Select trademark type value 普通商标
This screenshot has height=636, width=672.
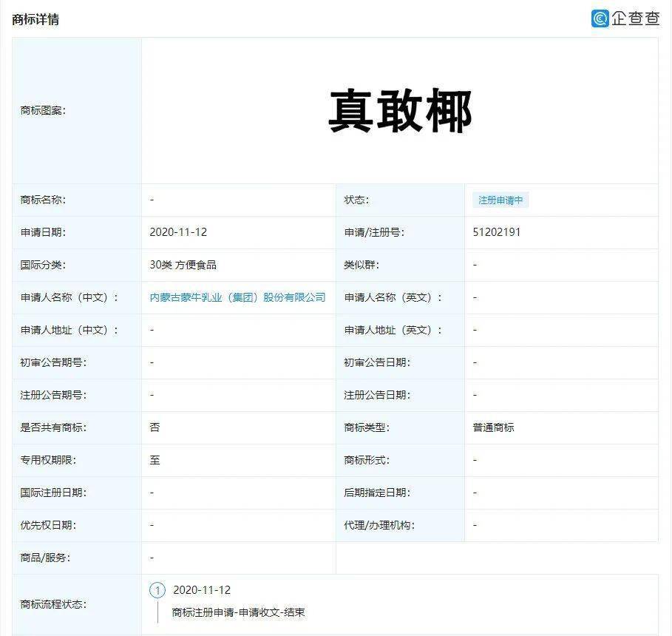[x=493, y=427]
